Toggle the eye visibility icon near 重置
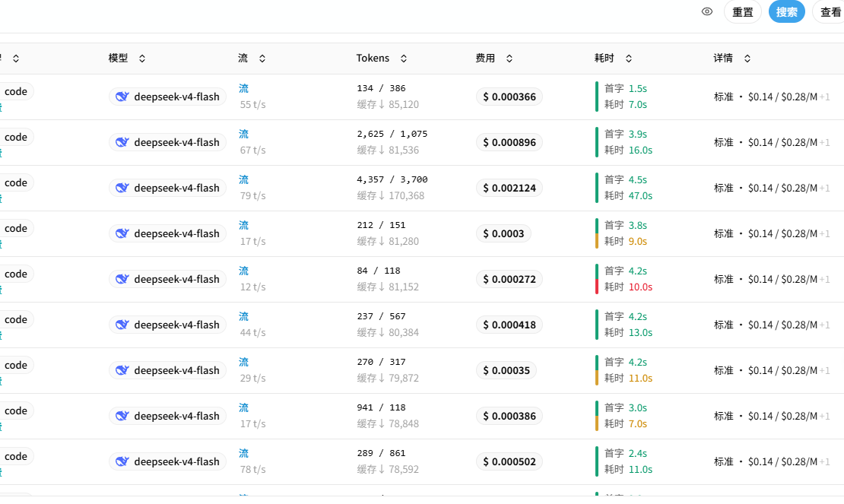Image resolution: width=844 pixels, height=504 pixels. pos(706,12)
